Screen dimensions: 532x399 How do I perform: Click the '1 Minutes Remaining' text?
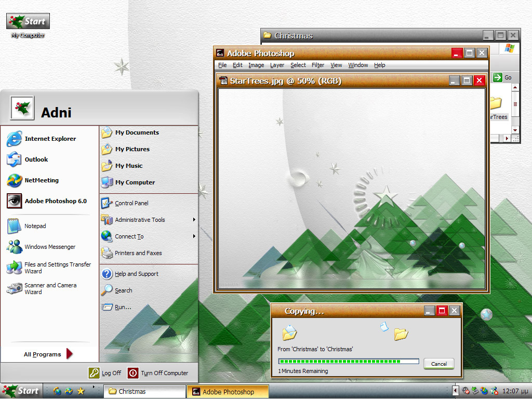click(x=303, y=371)
